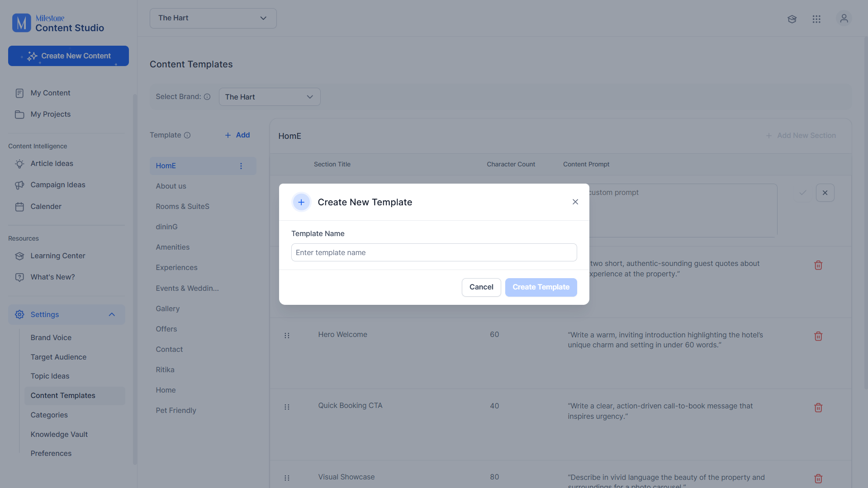868x488 pixels.
Task: Focus the custom prompt text area
Action: click(683, 210)
